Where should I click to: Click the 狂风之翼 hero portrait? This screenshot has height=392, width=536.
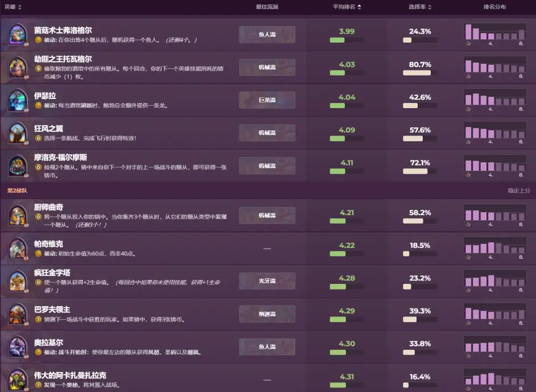point(18,133)
